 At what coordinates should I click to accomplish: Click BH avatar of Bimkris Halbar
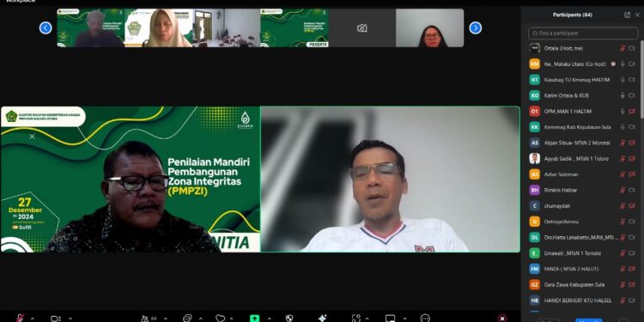[x=534, y=190]
